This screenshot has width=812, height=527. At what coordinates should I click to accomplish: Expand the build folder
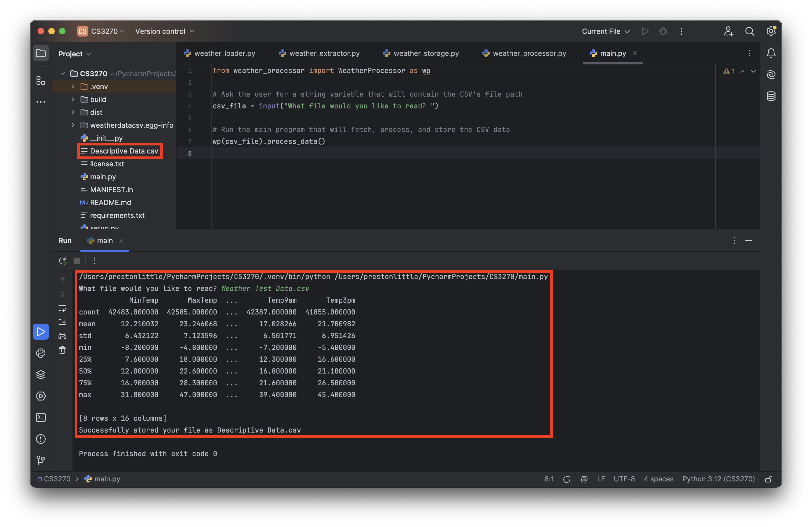73,100
